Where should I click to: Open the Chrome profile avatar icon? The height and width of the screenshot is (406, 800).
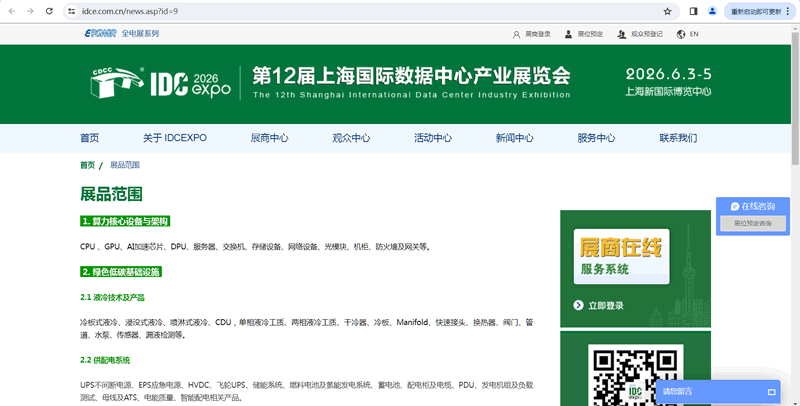click(713, 11)
